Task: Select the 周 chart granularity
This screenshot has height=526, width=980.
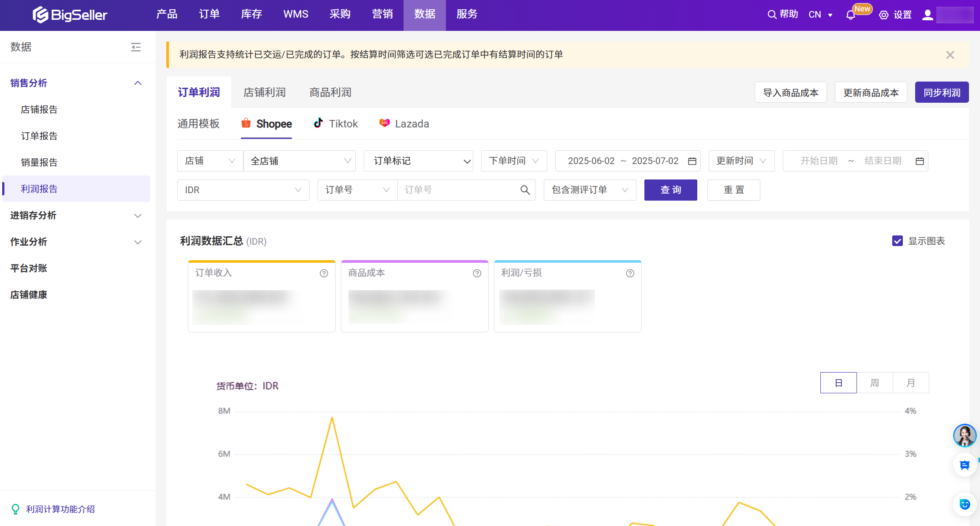Action: pos(875,383)
